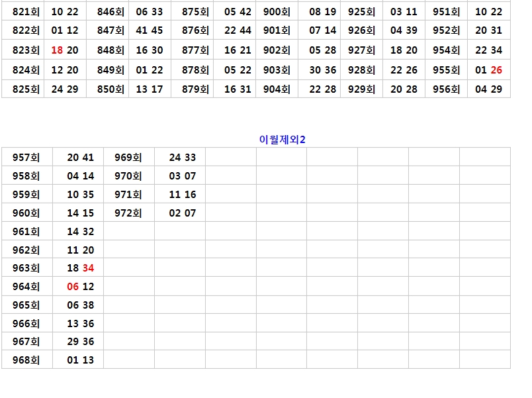Select the 41 45 cell beside 847회
This screenshot has height=398, width=532.
pos(149,30)
